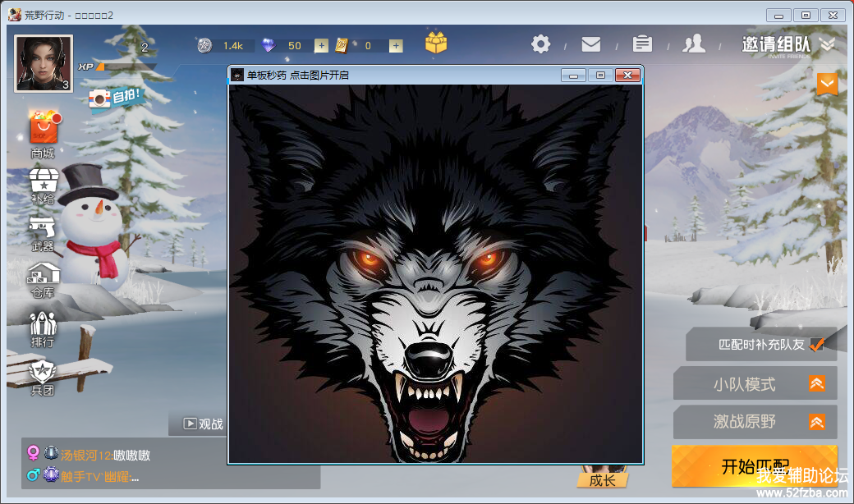The width and height of the screenshot is (854, 504).
Task: Open the player avatar profile
Action: click(x=44, y=64)
